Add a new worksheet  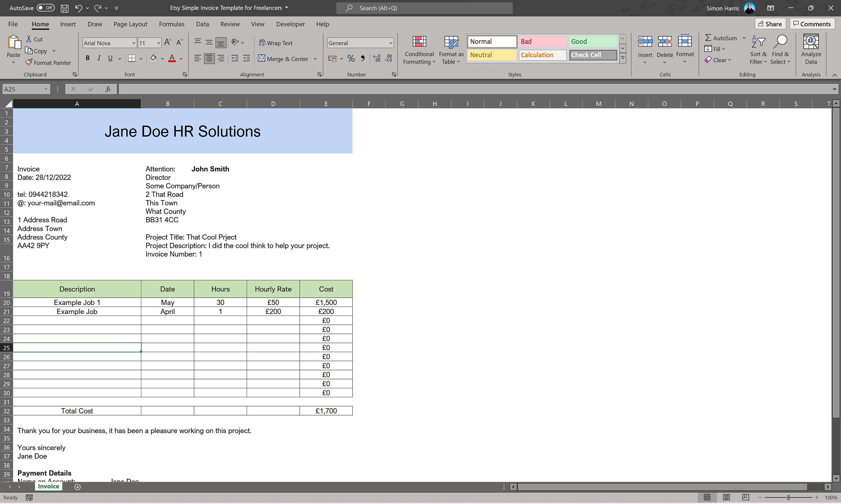77,486
